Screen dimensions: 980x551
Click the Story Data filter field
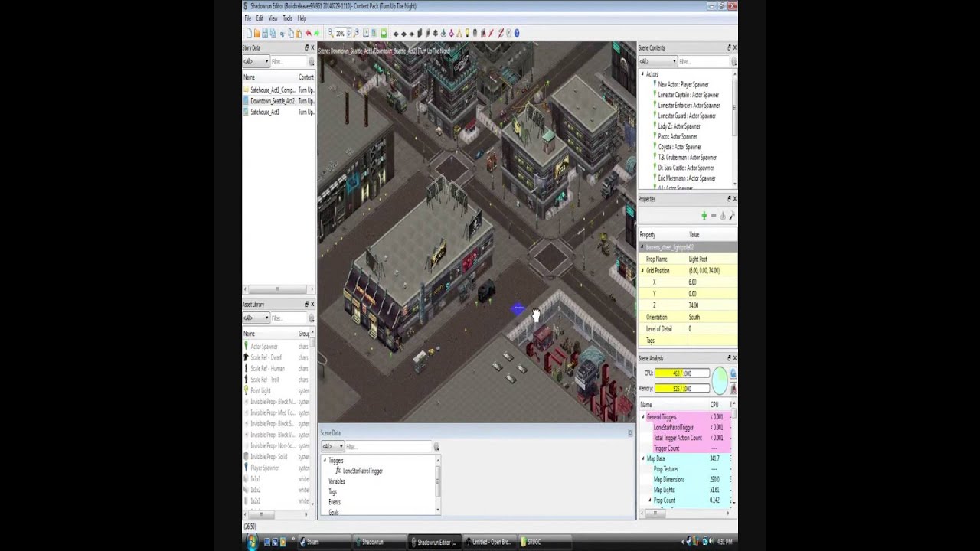pyautogui.click(x=289, y=61)
